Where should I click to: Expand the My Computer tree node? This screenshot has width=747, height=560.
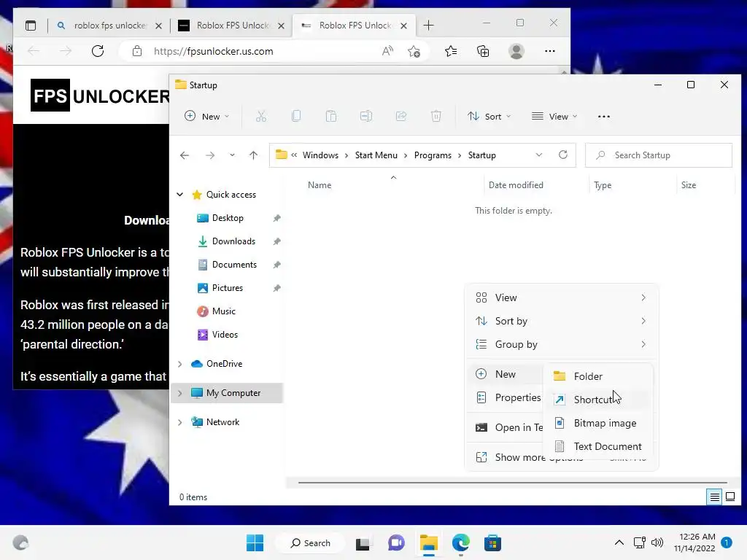[179, 393]
